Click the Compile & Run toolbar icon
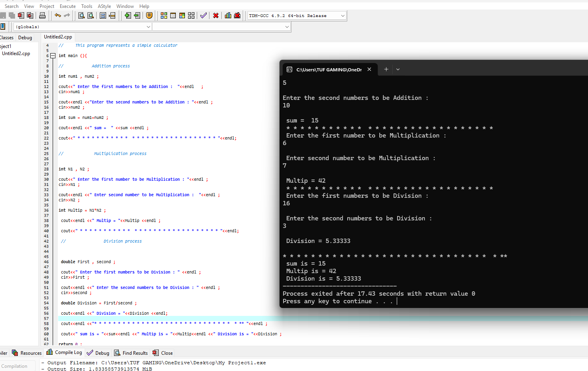Image resolution: width=588 pixels, height=371 pixels. coord(182,15)
